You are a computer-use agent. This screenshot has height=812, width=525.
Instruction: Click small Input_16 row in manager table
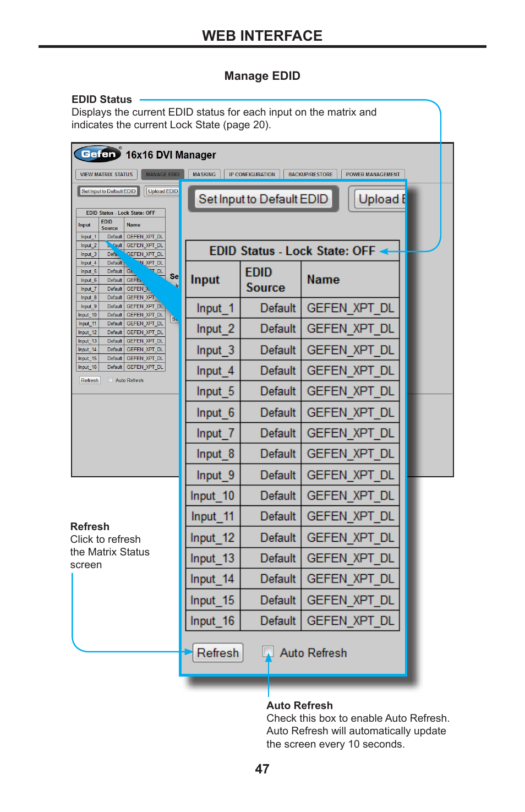click(121, 367)
